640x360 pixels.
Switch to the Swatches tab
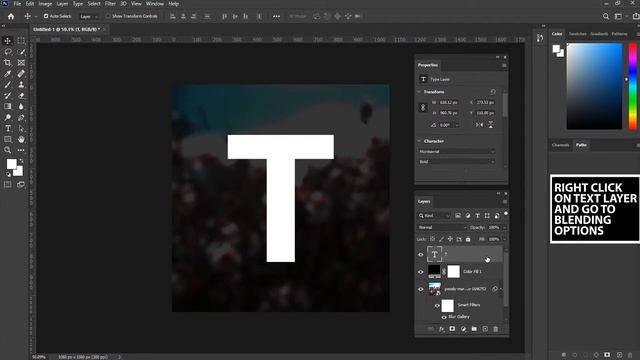pos(578,34)
